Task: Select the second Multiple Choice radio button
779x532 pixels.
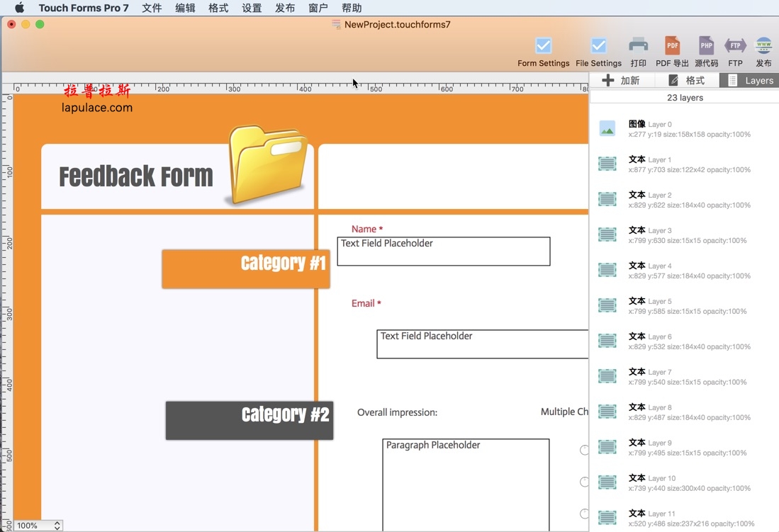Action: point(585,482)
